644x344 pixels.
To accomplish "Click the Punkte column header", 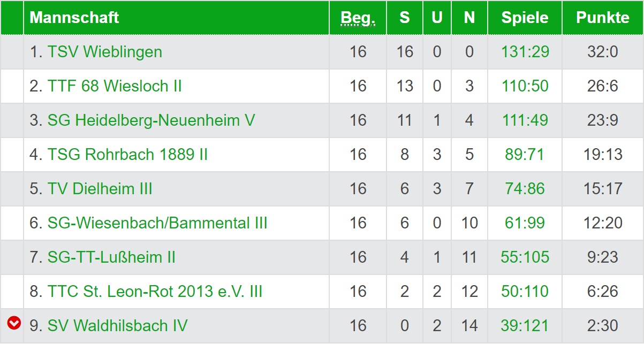I will (x=602, y=18).
